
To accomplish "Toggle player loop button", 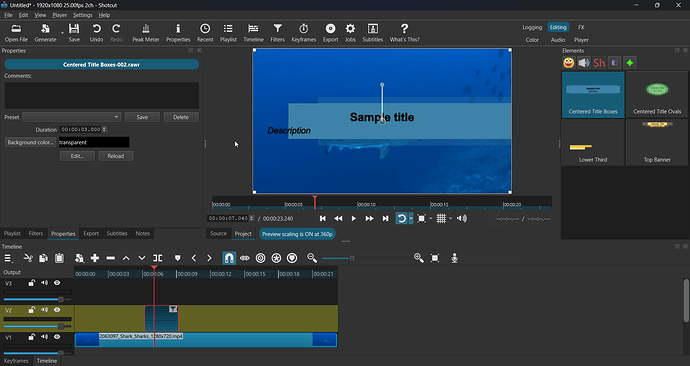I will pos(401,218).
